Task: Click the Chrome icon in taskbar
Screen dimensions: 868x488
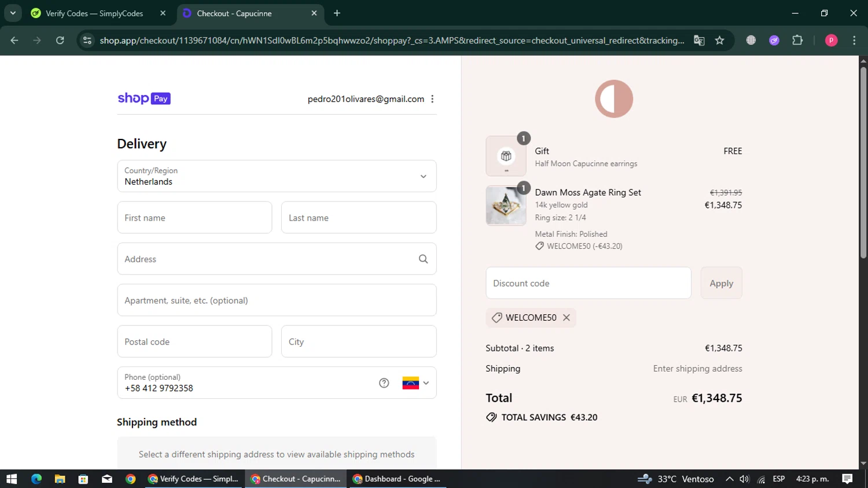Action: pyautogui.click(x=131, y=479)
